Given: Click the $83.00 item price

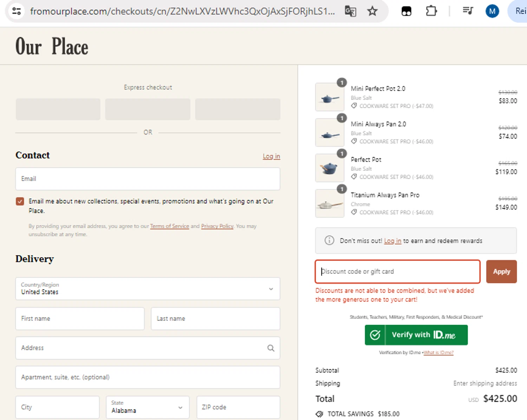Looking at the screenshot, I should click(x=508, y=101).
